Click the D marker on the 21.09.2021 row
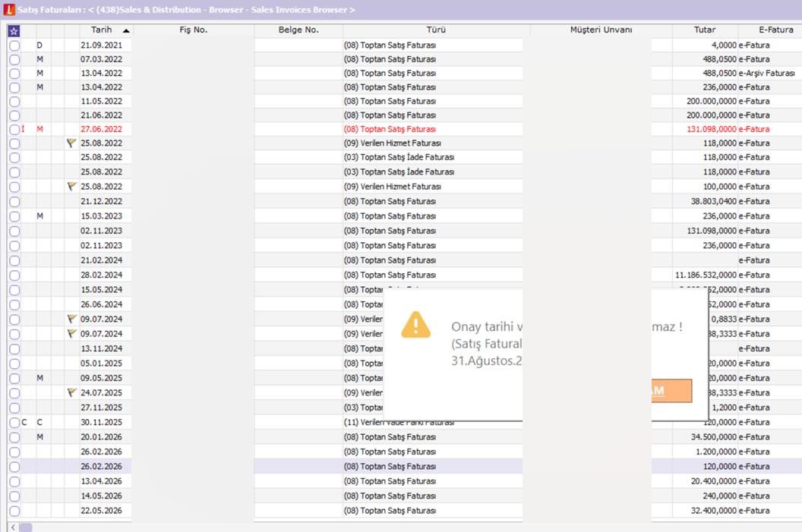 point(39,46)
